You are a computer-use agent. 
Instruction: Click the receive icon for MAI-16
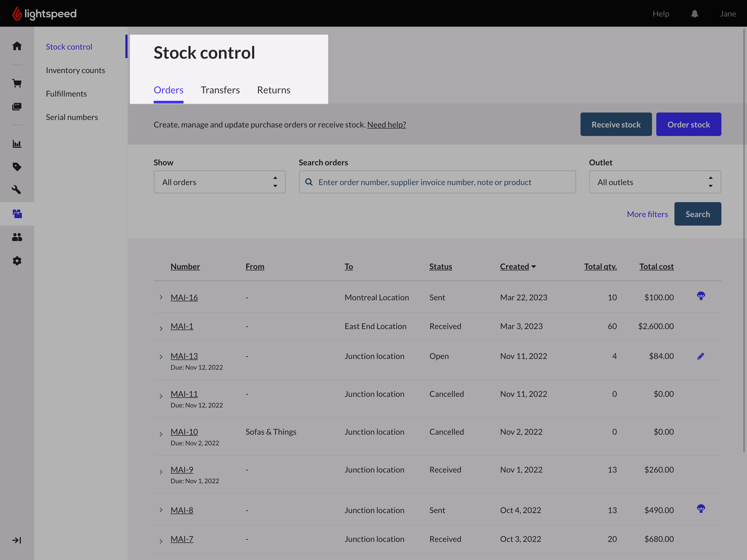pyautogui.click(x=701, y=296)
